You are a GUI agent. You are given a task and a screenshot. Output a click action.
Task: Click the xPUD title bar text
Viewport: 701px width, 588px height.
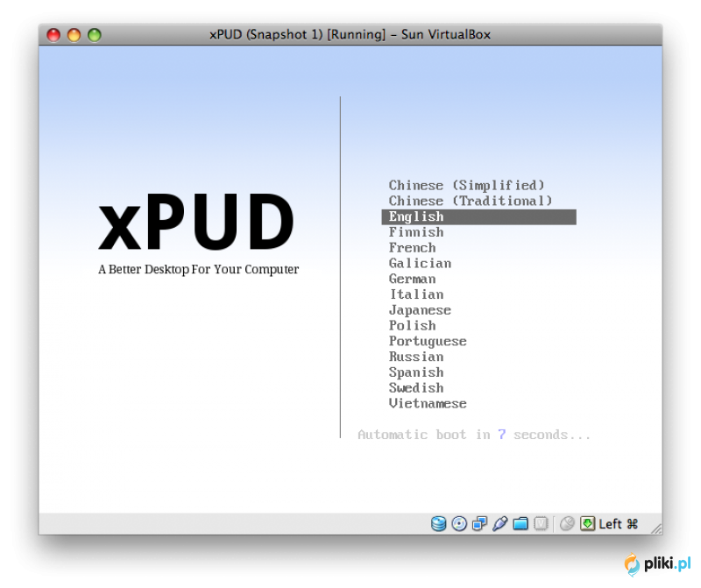point(350,34)
